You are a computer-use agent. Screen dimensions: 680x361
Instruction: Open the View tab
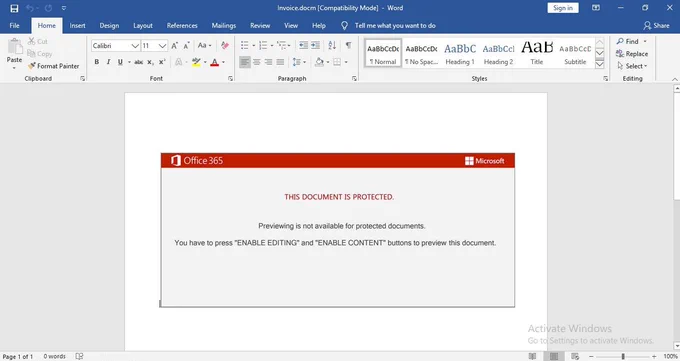point(291,26)
